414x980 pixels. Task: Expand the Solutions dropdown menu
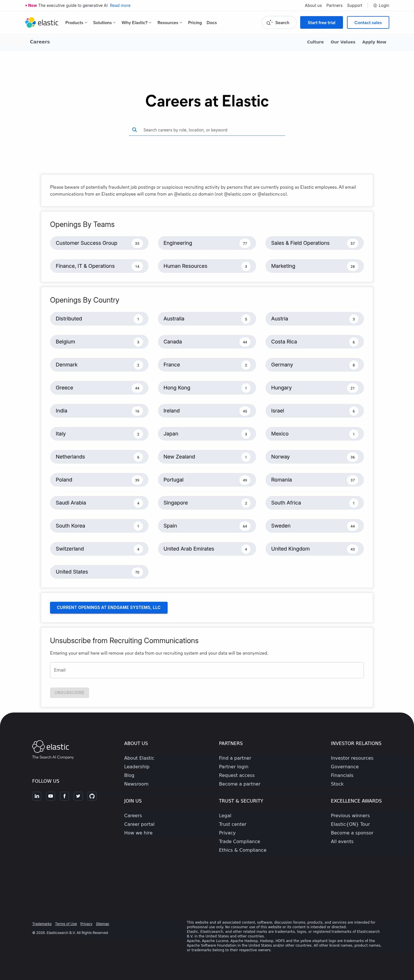click(x=104, y=22)
